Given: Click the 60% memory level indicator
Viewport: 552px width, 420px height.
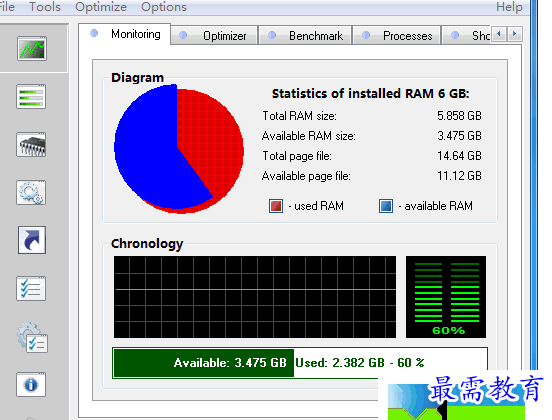Looking at the screenshot, I should [x=446, y=297].
